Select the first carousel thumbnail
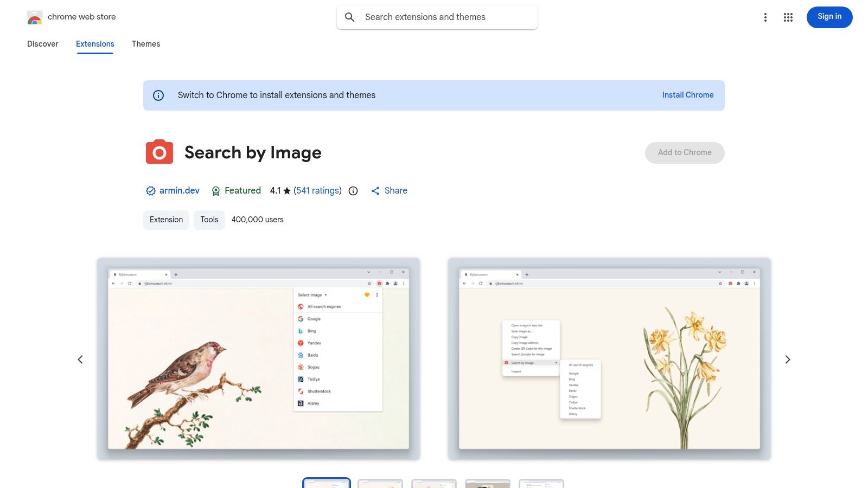The width and height of the screenshot is (868, 488). click(x=327, y=484)
